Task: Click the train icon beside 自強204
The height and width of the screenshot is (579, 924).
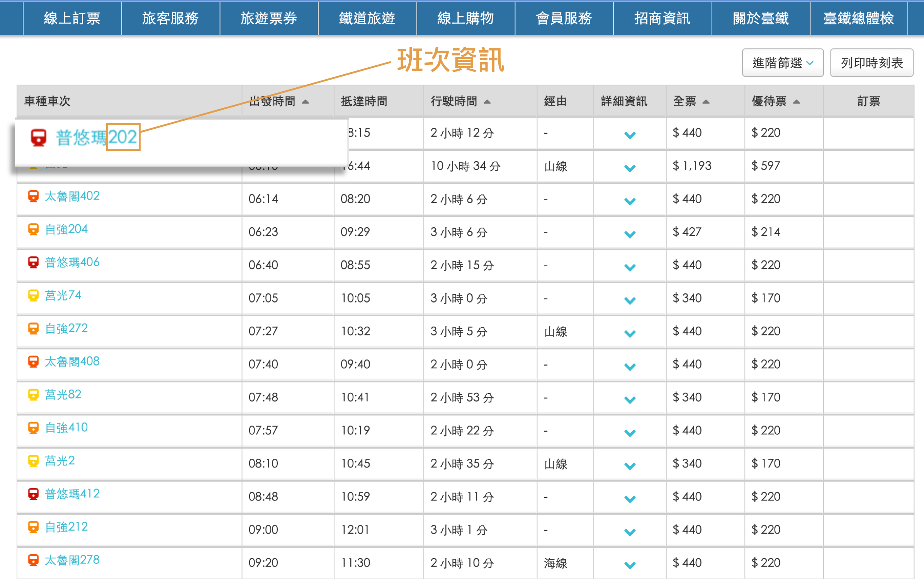Action: (x=34, y=230)
